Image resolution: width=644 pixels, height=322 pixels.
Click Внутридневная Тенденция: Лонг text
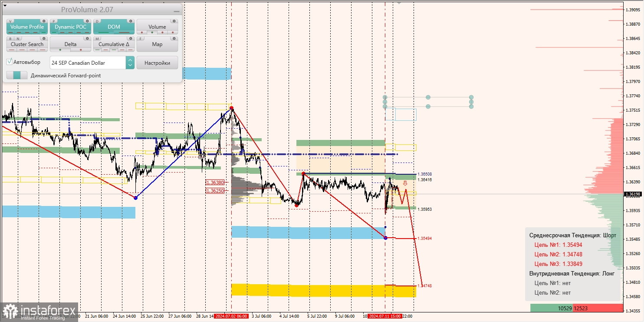pos(572,274)
